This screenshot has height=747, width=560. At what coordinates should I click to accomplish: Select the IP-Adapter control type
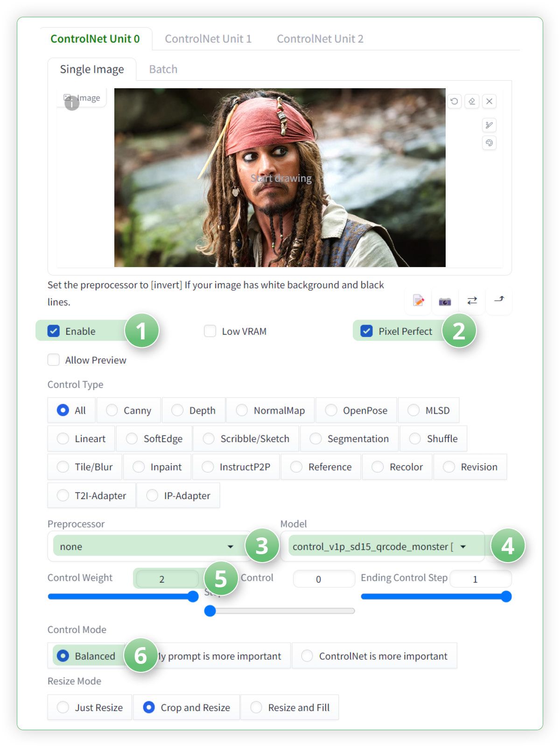[178, 495]
